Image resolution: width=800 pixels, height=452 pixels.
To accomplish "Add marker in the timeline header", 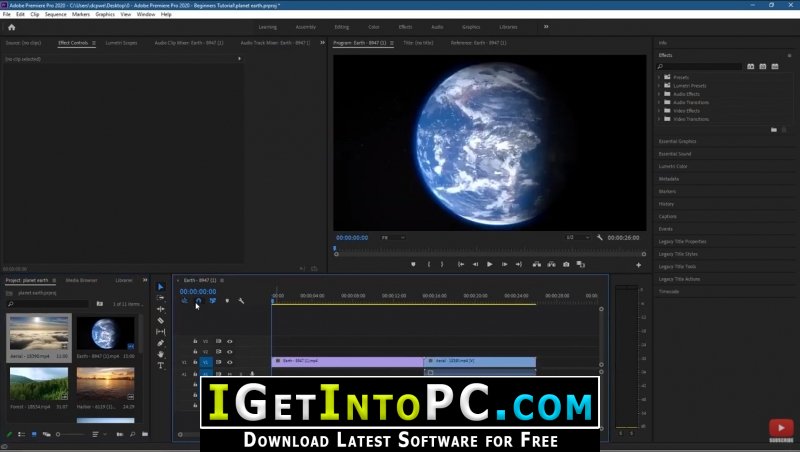I will [227, 301].
